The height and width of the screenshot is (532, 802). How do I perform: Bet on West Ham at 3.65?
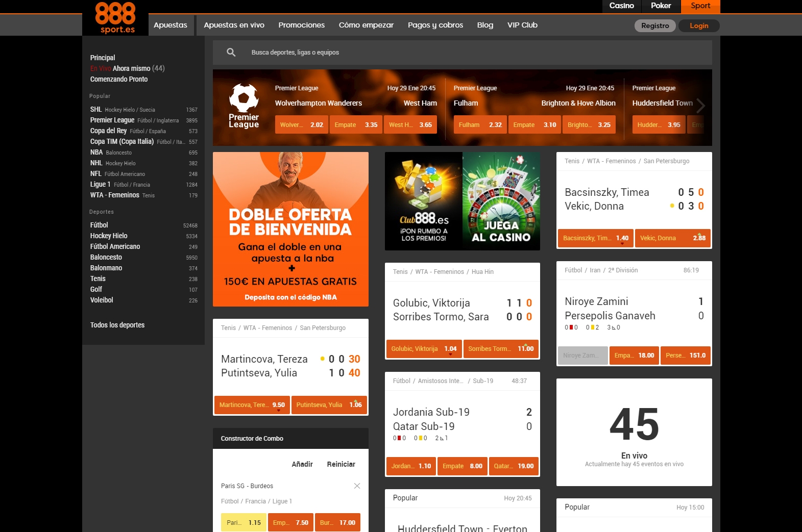pyautogui.click(x=410, y=124)
